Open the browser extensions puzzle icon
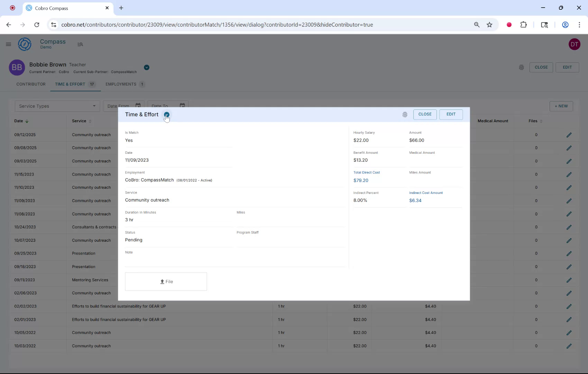Image resolution: width=588 pixels, height=374 pixels. tap(523, 25)
